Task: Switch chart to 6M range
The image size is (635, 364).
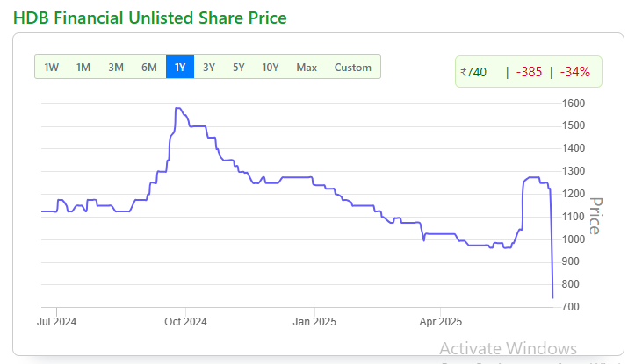Action: [x=149, y=68]
